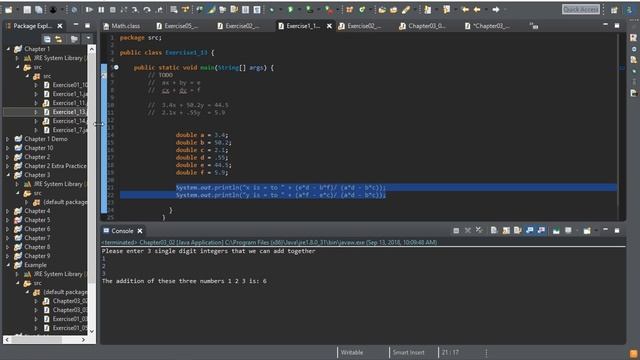This screenshot has width=640, height=360.
Task: Click Collapse All in Package Explorer
Action: click(x=47, y=39)
